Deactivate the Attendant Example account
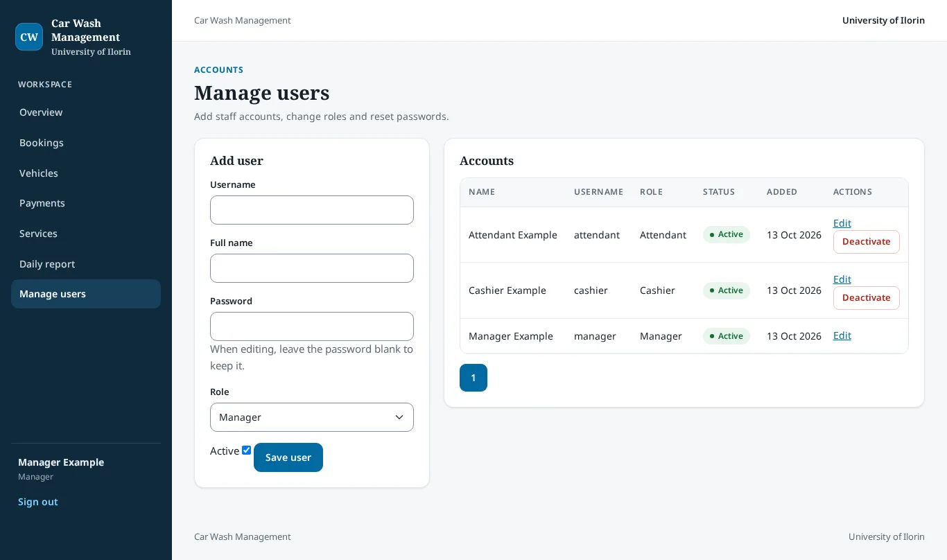Image resolution: width=947 pixels, height=560 pixels. (x=867, y=242)
